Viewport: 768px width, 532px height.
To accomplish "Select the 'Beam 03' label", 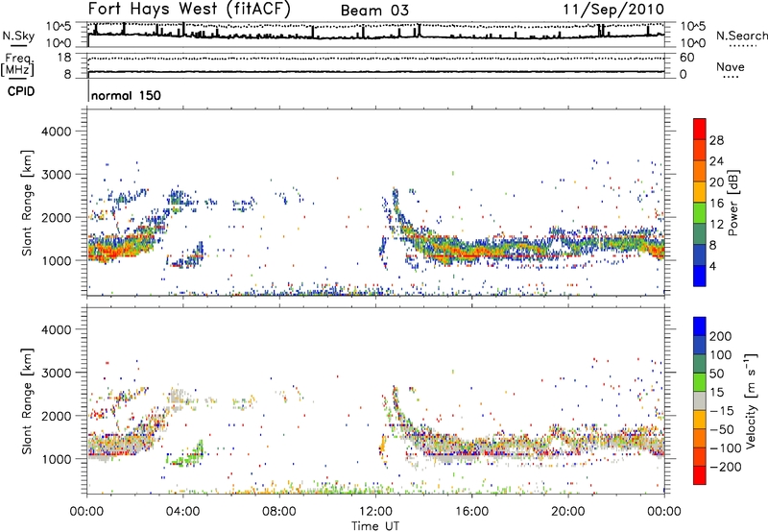I will 374,11.
